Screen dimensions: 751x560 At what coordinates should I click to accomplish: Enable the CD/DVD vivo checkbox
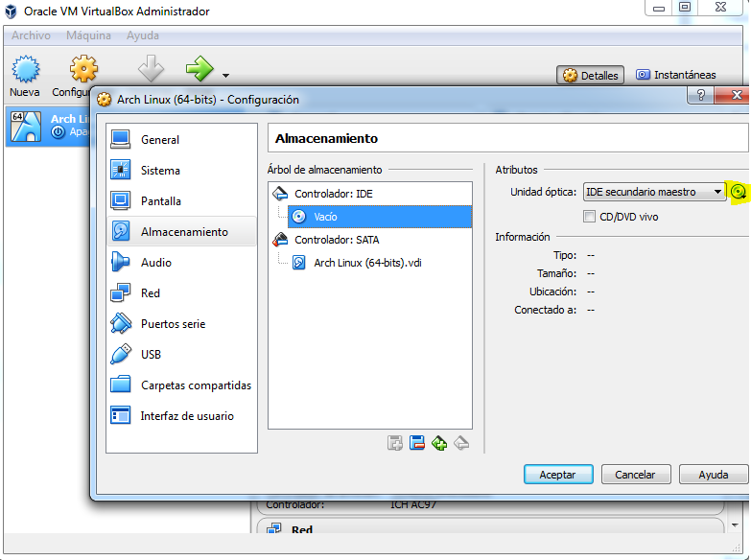pos(590,217)
